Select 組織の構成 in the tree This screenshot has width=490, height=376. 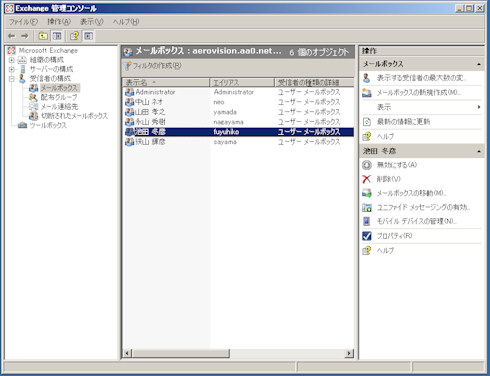click(46, 60)
